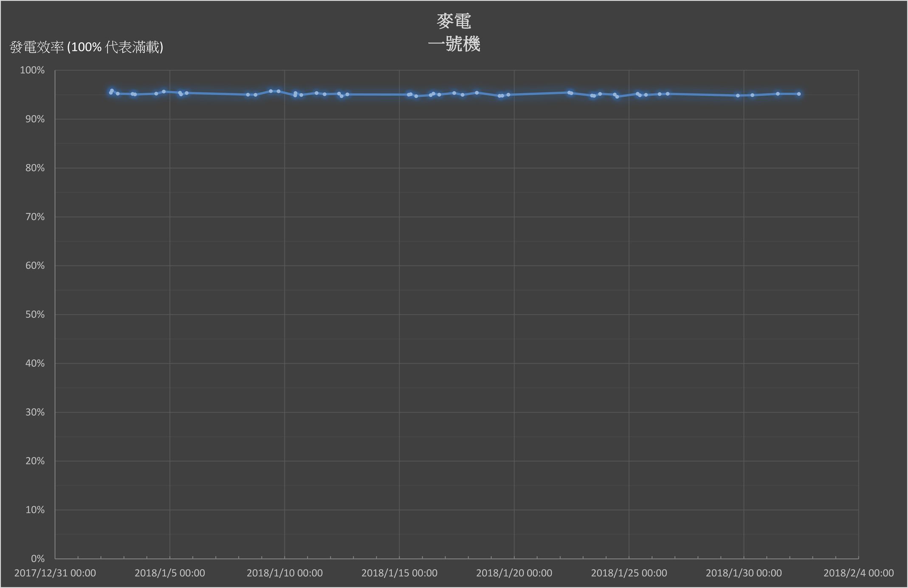Select the 2018/1/5 00:00 date label
The image size is (908, 588).
[x=169, y=573]
